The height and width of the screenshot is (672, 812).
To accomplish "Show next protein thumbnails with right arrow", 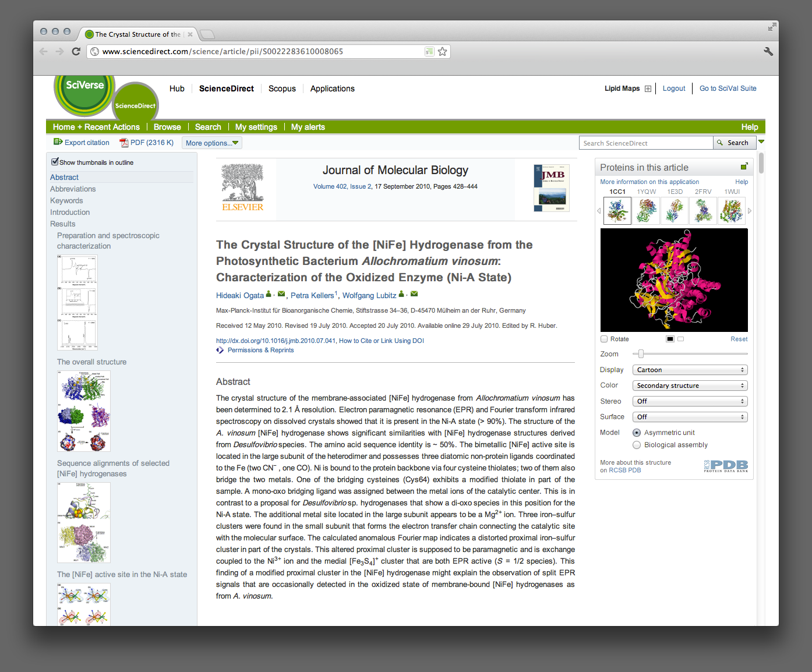I will pos(750,211).
